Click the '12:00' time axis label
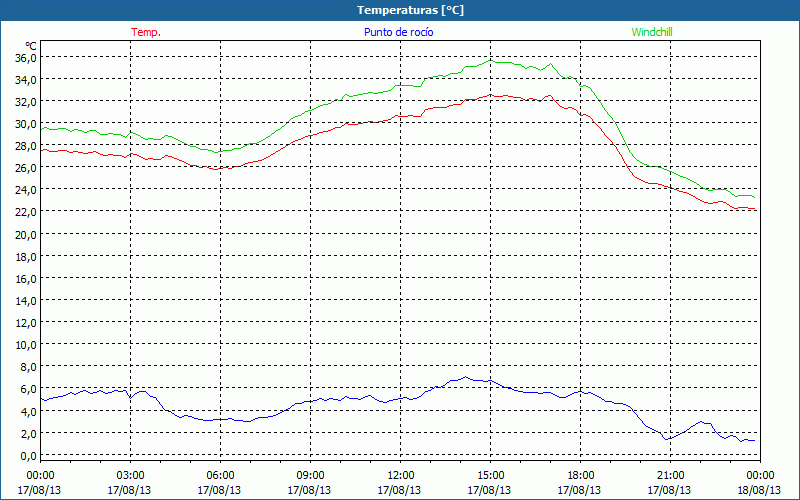Screen dimensions: 800x500 [x=401, y=476]
